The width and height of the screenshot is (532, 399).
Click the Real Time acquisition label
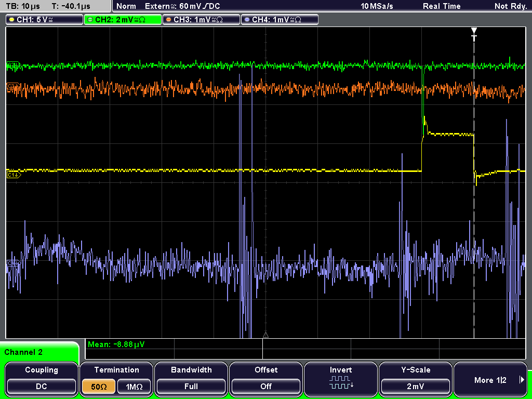point(442,6)
